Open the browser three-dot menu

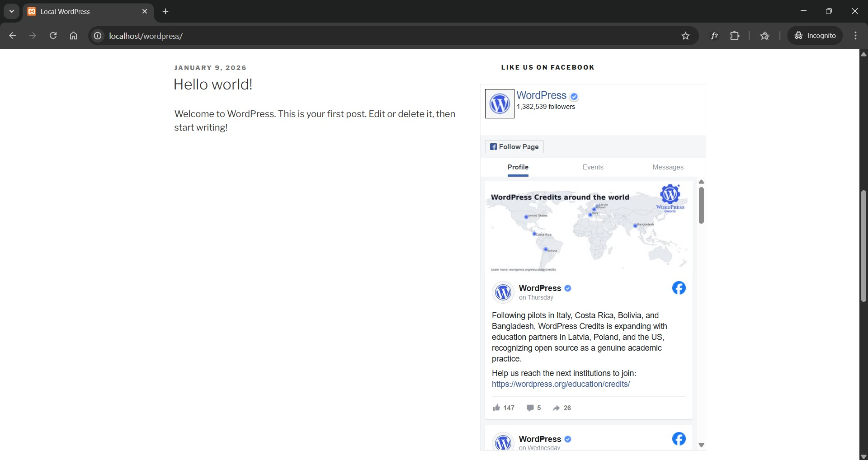[856, 36]
